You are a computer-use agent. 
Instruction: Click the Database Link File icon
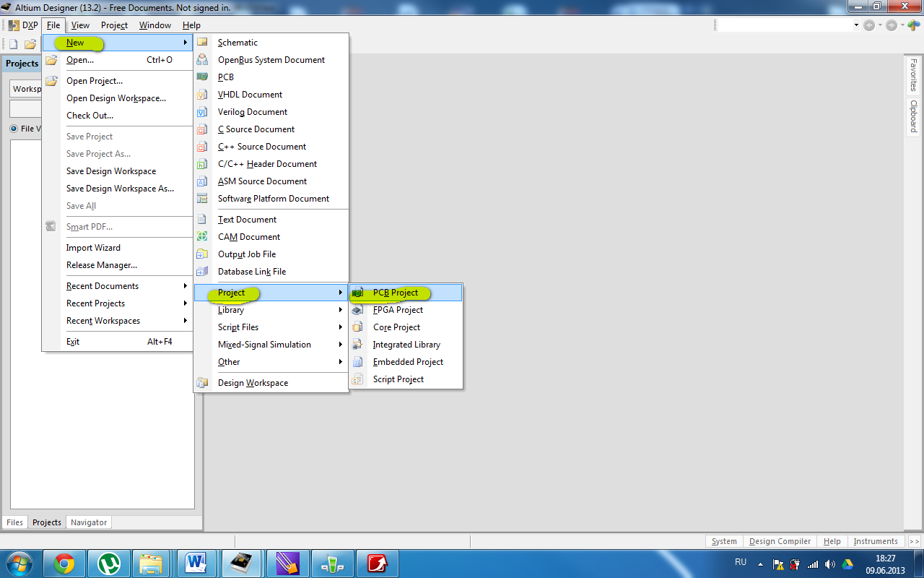pyautogui.click(x=203, y=272)
